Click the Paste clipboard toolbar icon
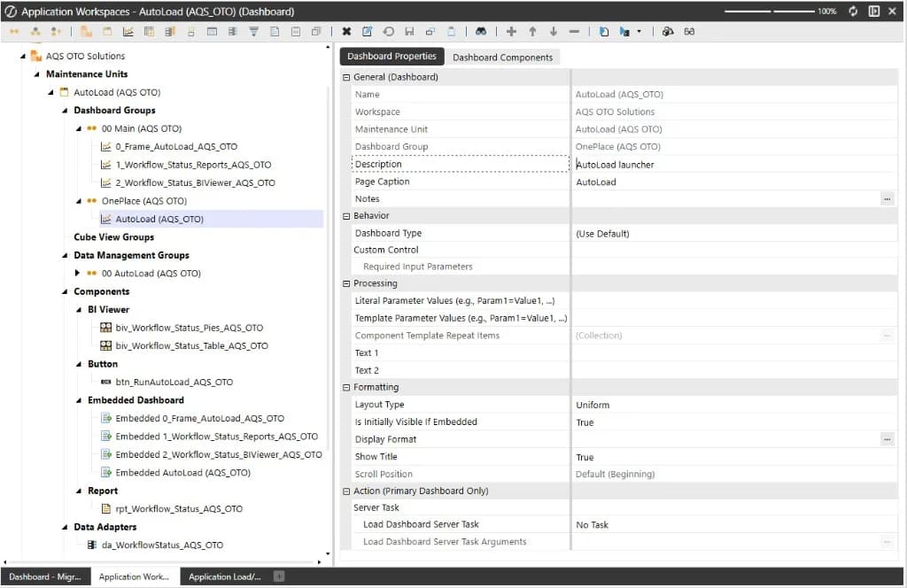 [x=451, y=32]
